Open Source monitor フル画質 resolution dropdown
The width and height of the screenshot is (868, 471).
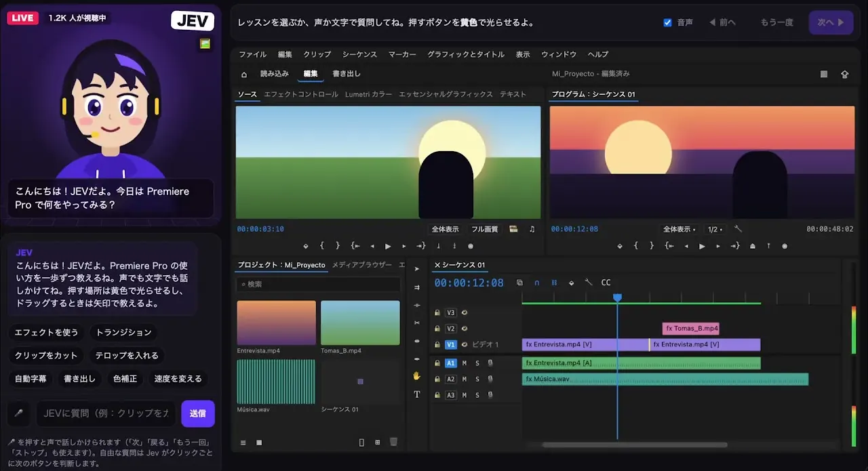(x=484, y=229)
